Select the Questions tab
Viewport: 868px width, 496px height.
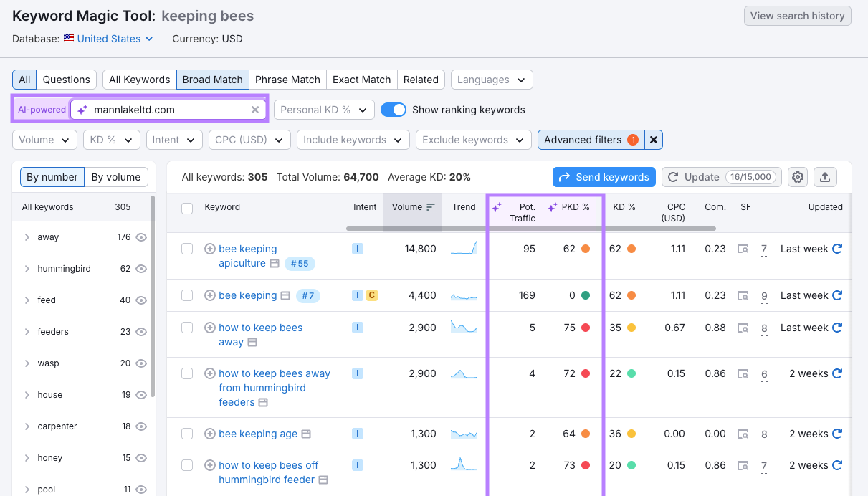(x=66, y=80)
